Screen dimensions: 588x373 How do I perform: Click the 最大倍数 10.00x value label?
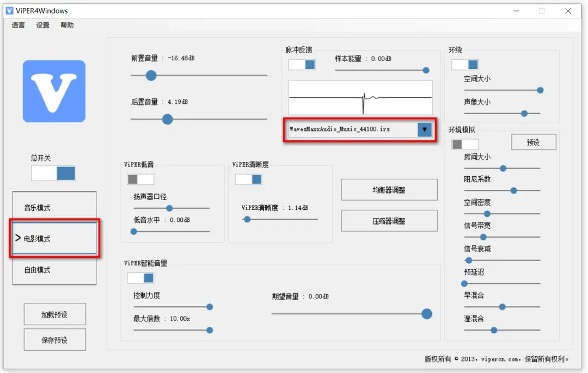(180, 319)
